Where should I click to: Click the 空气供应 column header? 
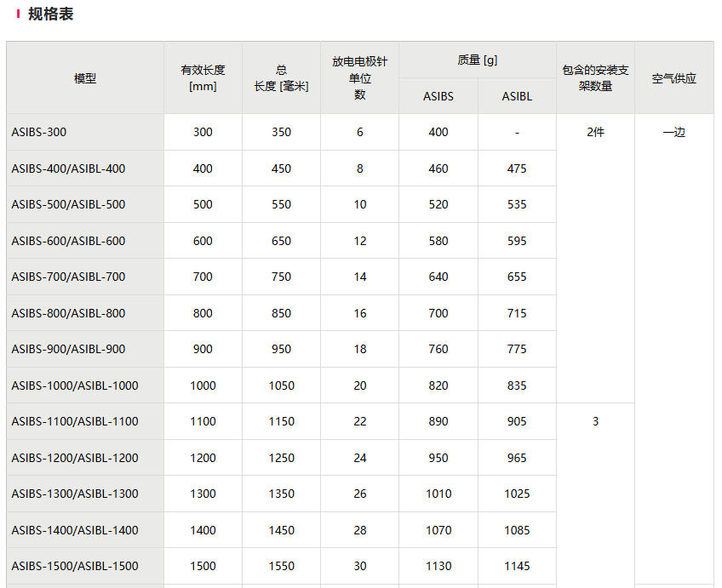[673, 78]
